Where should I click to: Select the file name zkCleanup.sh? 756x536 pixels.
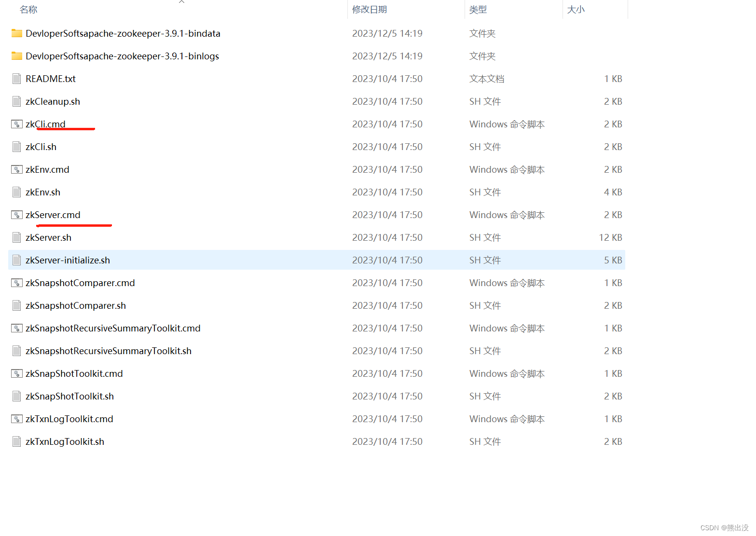[53, 101]
